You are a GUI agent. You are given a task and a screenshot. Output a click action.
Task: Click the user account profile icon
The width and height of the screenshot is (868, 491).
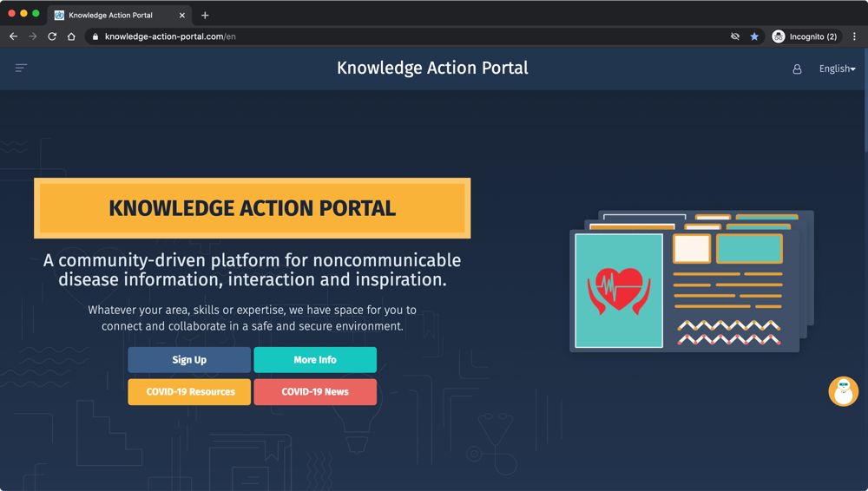click(797, 69)
